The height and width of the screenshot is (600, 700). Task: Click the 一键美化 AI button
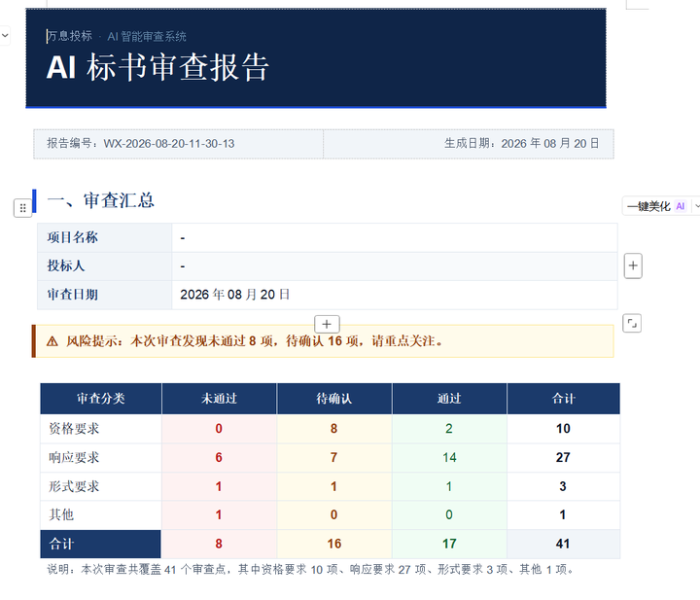point(656,206)
